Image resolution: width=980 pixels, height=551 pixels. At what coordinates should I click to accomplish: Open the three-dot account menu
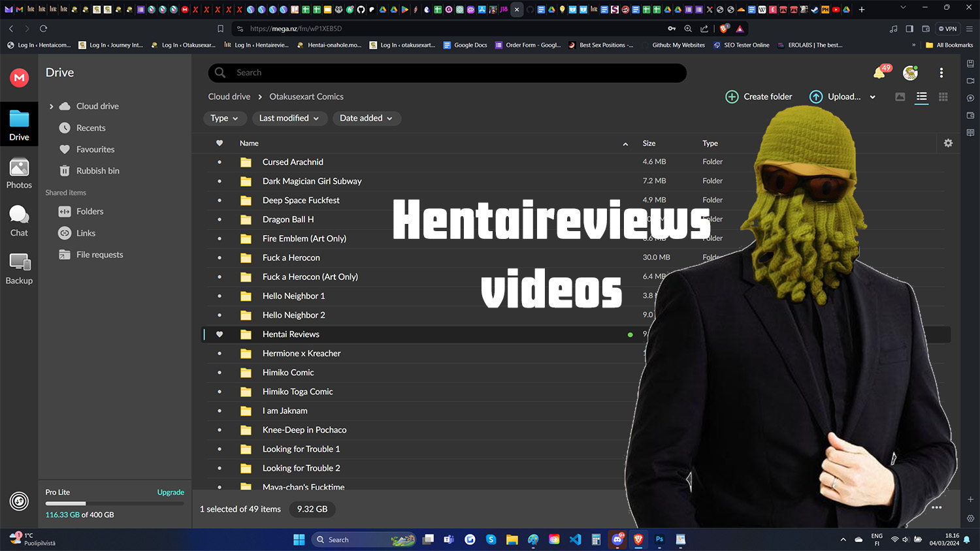tap(941, 73)
